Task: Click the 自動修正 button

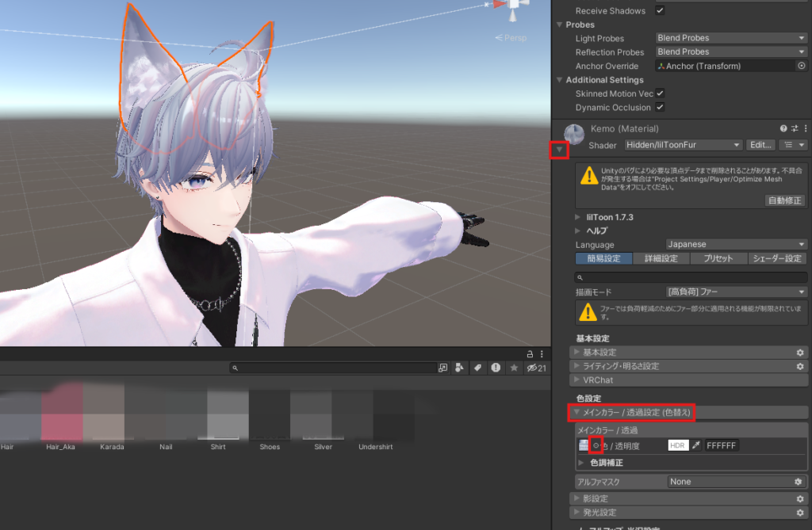Action: [x=784, y=200]
